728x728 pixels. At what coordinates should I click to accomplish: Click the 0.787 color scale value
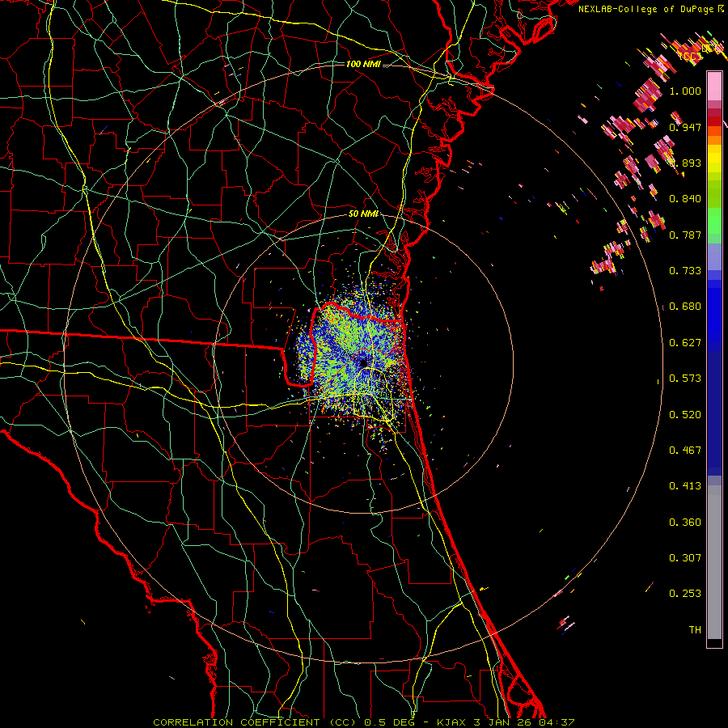point(685,235)
